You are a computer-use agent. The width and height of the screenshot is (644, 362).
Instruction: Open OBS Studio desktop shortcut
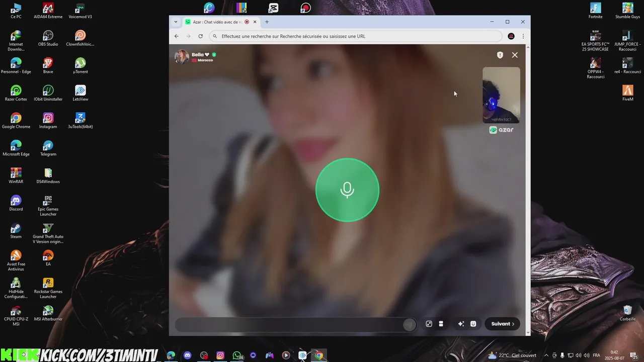pyautogui.click(x=48, y=38)
